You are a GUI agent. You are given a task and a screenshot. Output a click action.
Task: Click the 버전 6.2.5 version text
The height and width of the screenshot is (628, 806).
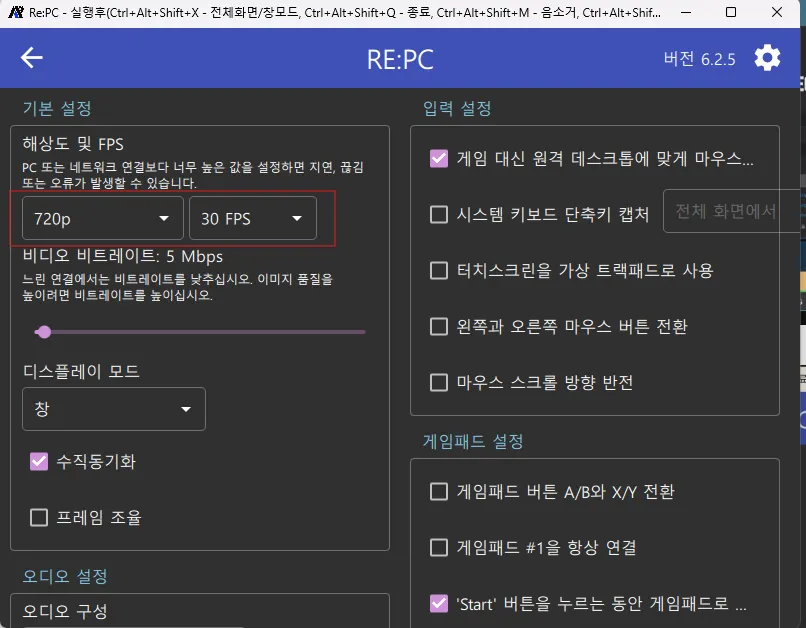[x=699, y=59]
